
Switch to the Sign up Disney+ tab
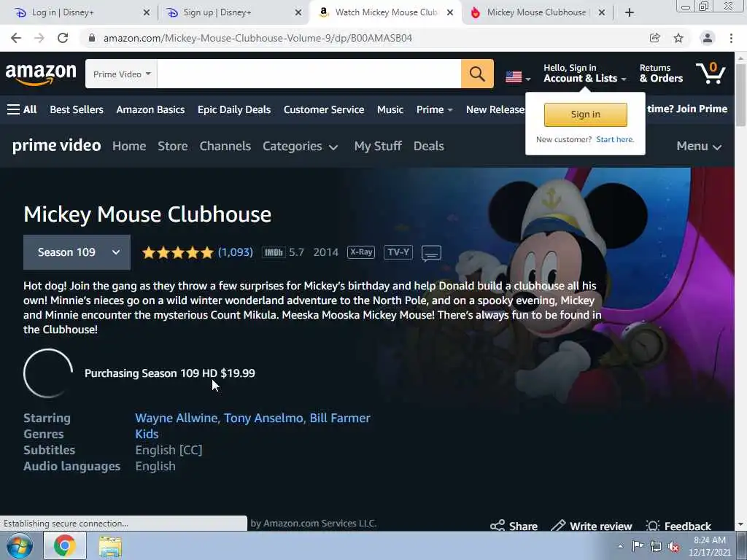[x=233, y=12]
